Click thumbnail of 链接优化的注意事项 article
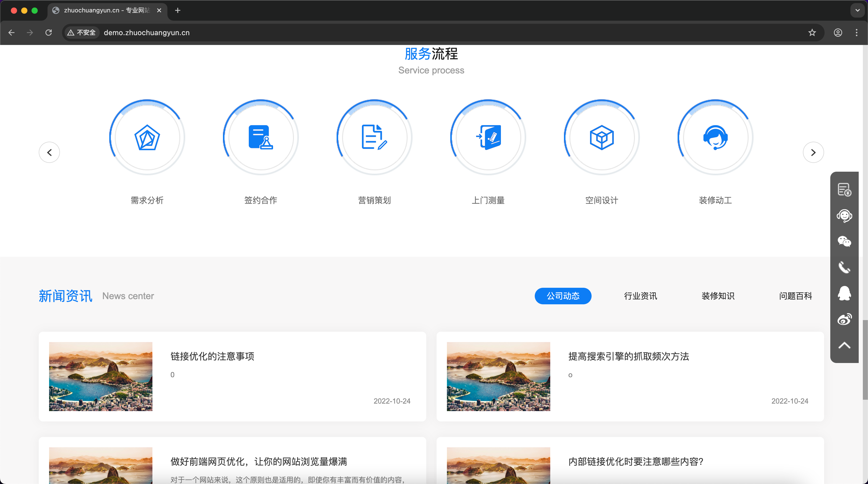 click(x=100, y=376)
